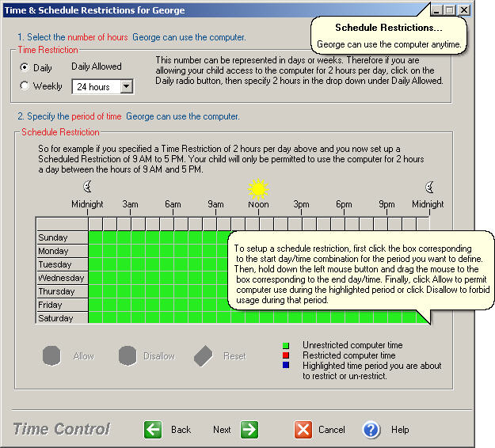Select the Wednesday row header
The height and width of the screenshot is (448, 495).
(x=63, y=278)
